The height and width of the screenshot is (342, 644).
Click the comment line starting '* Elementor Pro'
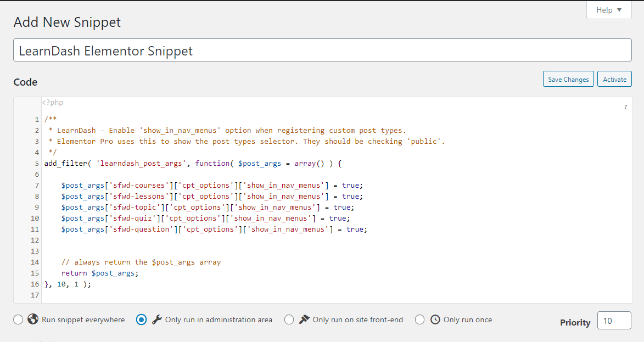click(247, 142)
